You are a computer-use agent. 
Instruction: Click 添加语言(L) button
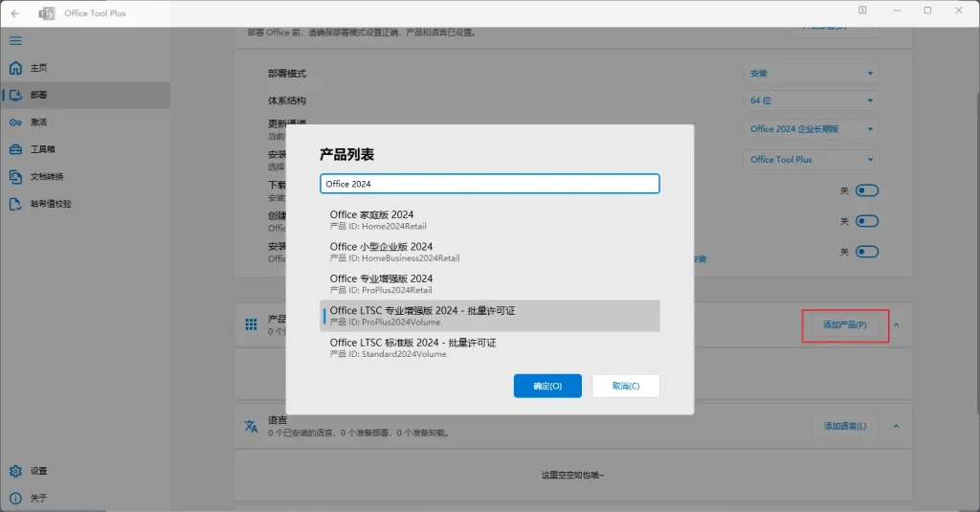(x=845, y=426)
